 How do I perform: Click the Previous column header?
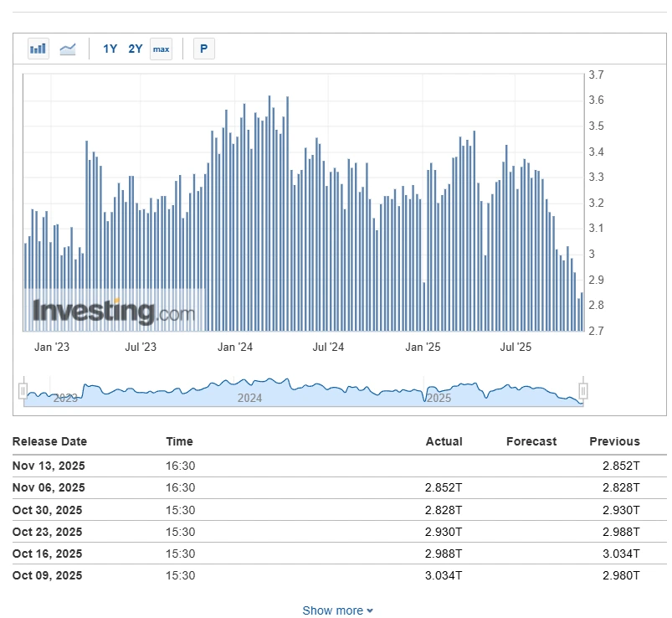[614, 441]
